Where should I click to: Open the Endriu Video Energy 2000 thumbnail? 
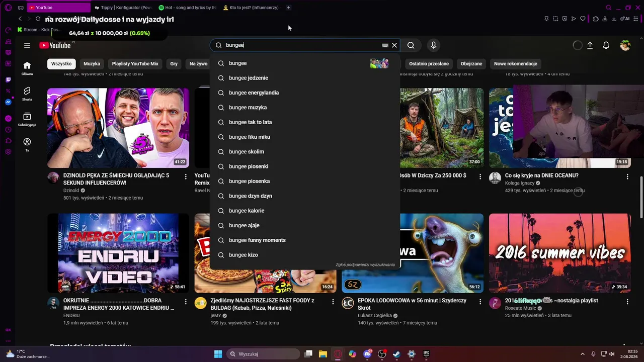[x=118, y=253]
